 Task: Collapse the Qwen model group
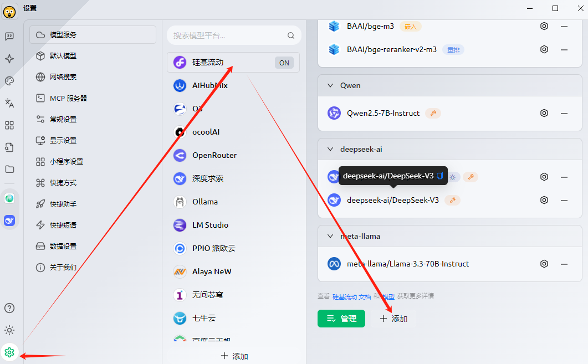click(x=330, y=85)
